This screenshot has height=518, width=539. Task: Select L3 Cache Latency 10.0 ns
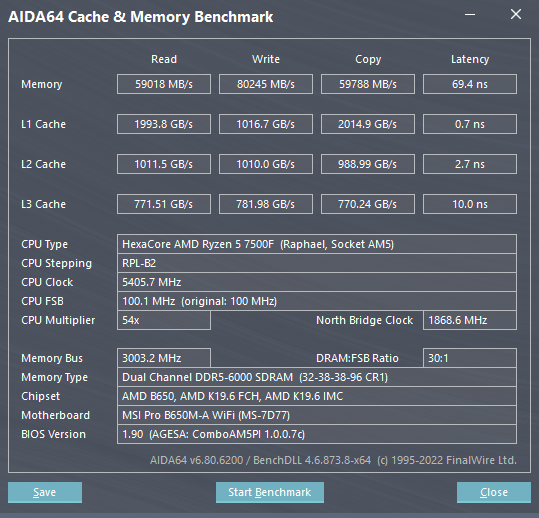tap(470, 204)
